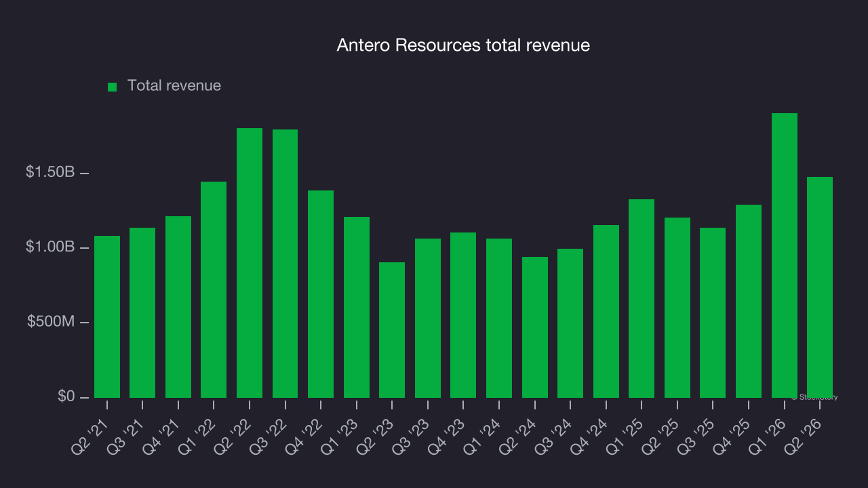Viewport: 868px width, 488px height.
Task: Click the Q2 '21 revenue bar
Action: click(107, 317)
